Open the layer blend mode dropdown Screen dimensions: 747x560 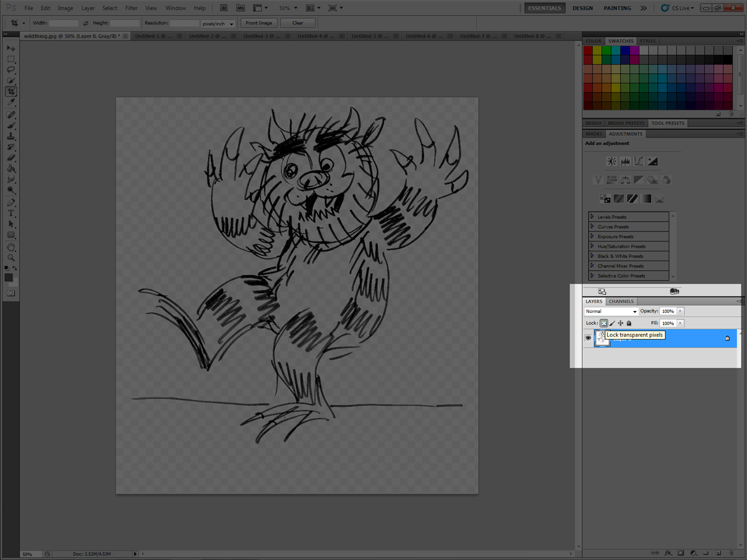(x=611, y=311)
